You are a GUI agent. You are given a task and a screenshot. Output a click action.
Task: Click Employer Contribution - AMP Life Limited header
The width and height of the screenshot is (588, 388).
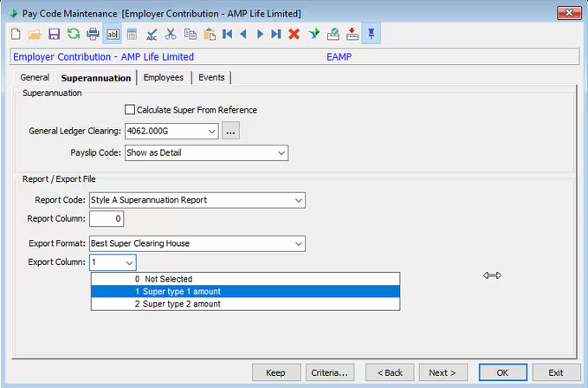click(104, 57)
